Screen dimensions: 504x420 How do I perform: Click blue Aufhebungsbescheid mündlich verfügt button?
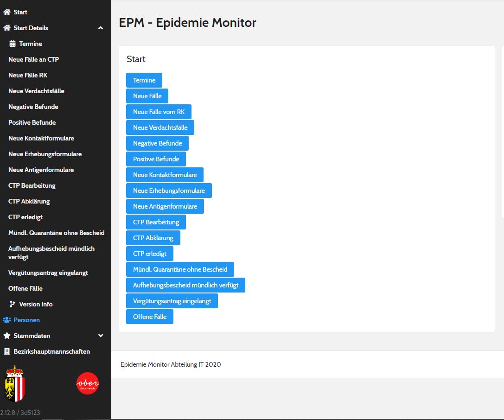pyautogui.click(x=186, y=285)
